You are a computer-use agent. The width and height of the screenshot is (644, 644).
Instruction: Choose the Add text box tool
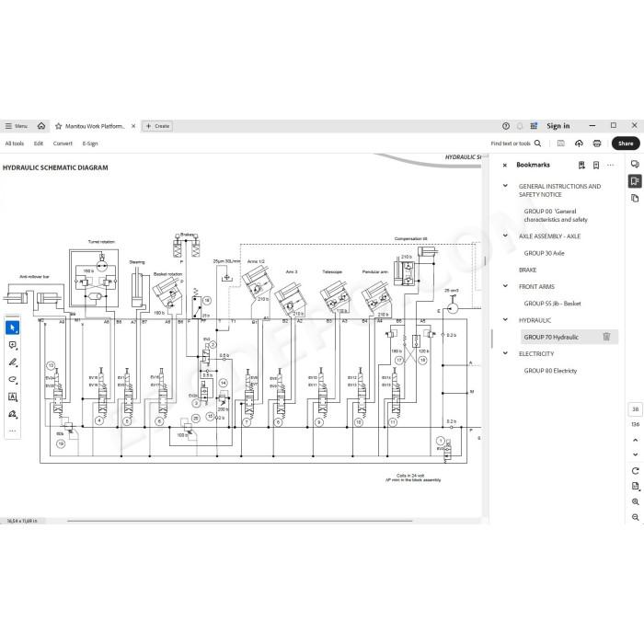pyautogui.click(x=12, y=397)
